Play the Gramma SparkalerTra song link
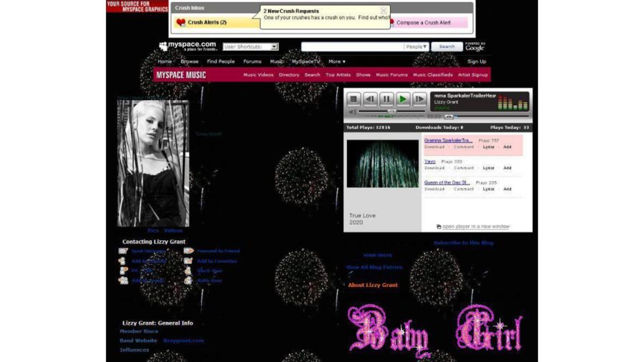Viewport: 644px width, 362px height. pyautogui.click(x=448, y=140)
